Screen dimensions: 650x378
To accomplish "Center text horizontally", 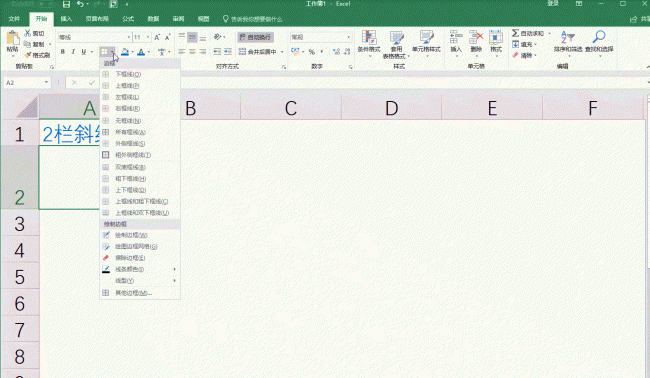I will pyautogui.click(x=192, y=52).
